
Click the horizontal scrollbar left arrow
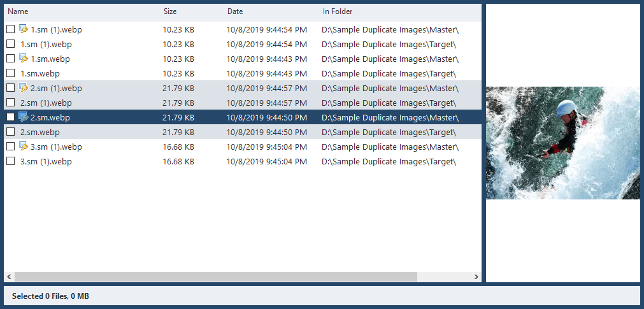[x=9, y=277]
